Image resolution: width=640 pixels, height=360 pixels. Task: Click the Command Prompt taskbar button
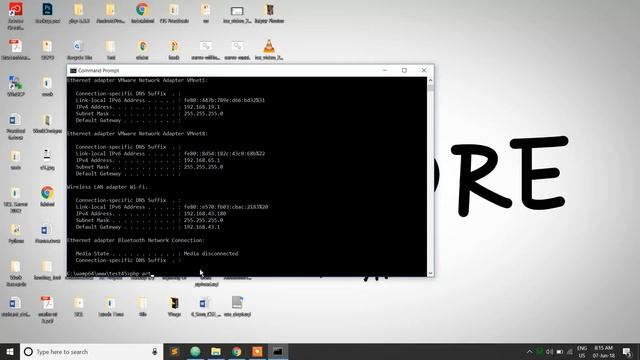[278, 351]
